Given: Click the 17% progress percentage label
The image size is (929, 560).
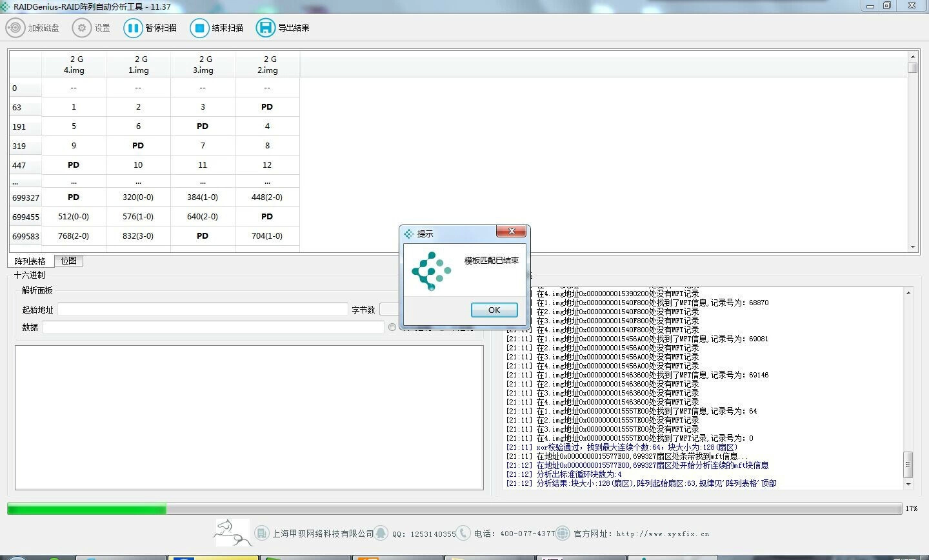Looking at the screenshot, I should (911, 509).
